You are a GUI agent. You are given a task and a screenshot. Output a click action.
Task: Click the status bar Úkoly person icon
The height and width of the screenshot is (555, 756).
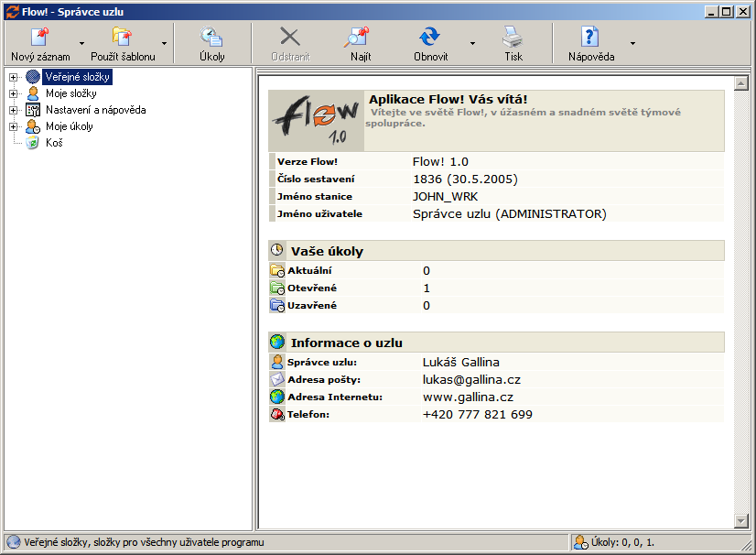pos(581,542)
